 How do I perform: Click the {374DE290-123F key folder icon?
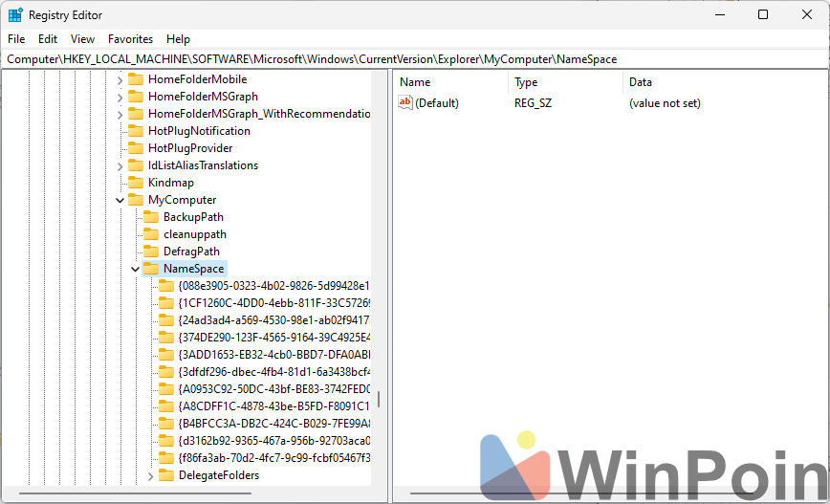166,338
